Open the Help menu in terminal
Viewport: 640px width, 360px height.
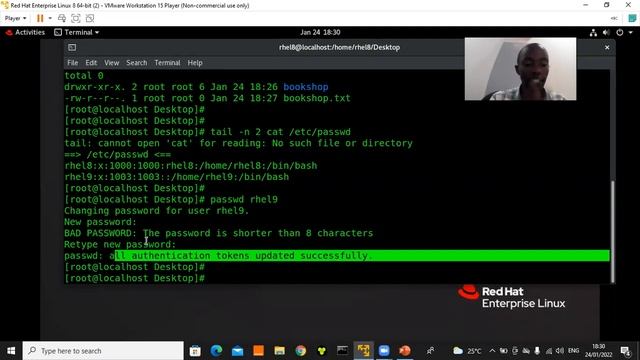coord(195,63)
